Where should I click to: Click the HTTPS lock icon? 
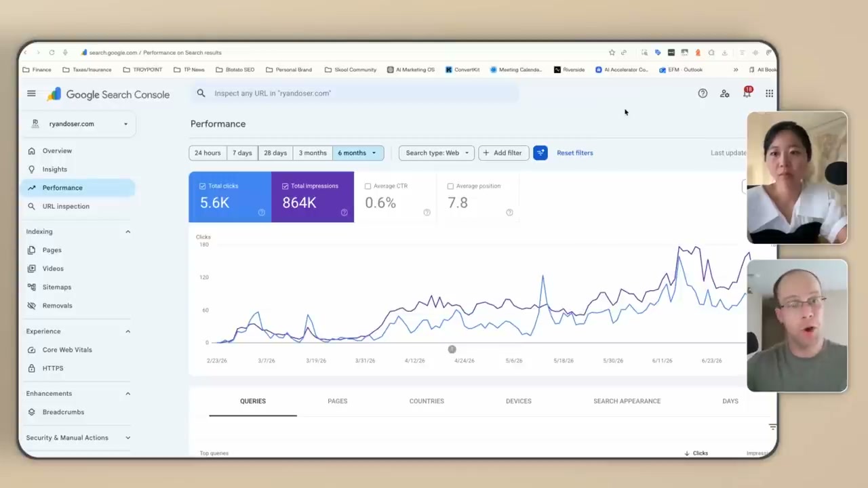31,368
